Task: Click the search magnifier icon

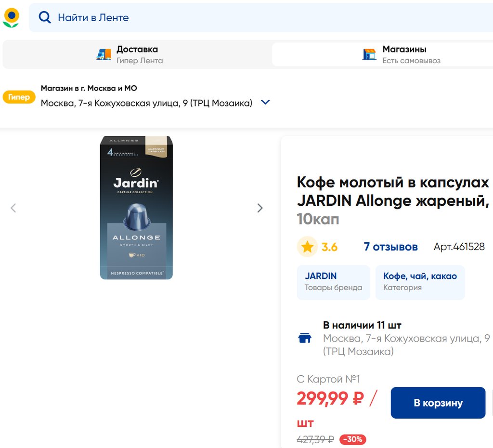Action: pyautogui.click(x=45, y=17)
